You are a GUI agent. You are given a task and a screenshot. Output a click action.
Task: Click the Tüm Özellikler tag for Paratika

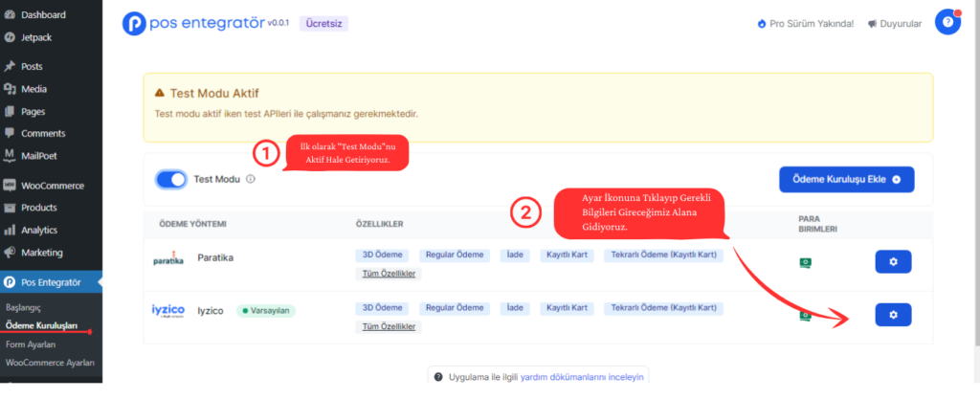click(387, 275)
